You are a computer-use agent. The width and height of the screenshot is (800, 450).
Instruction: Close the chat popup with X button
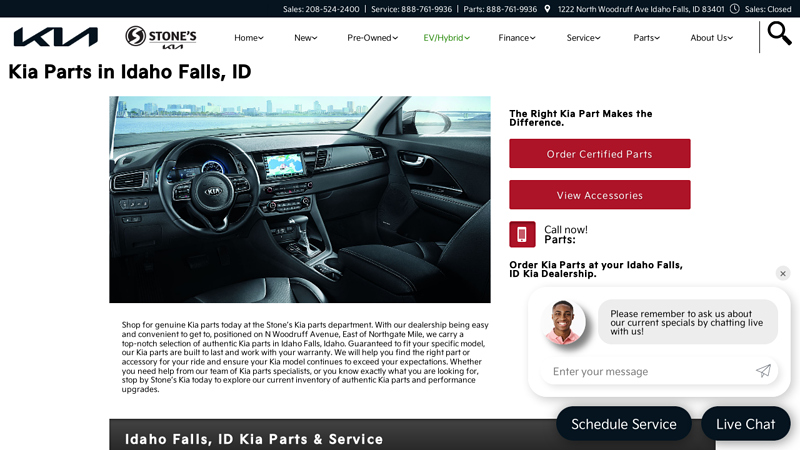(783, 273)
